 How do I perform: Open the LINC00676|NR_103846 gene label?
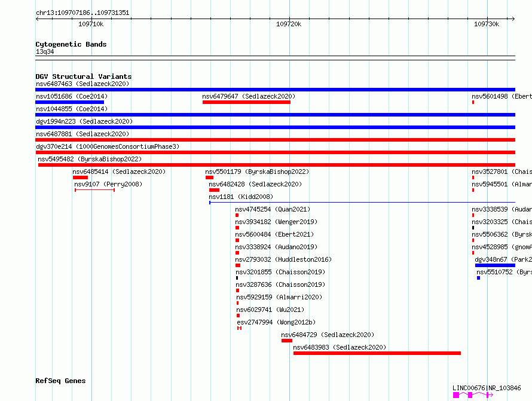tap(487, 388)
